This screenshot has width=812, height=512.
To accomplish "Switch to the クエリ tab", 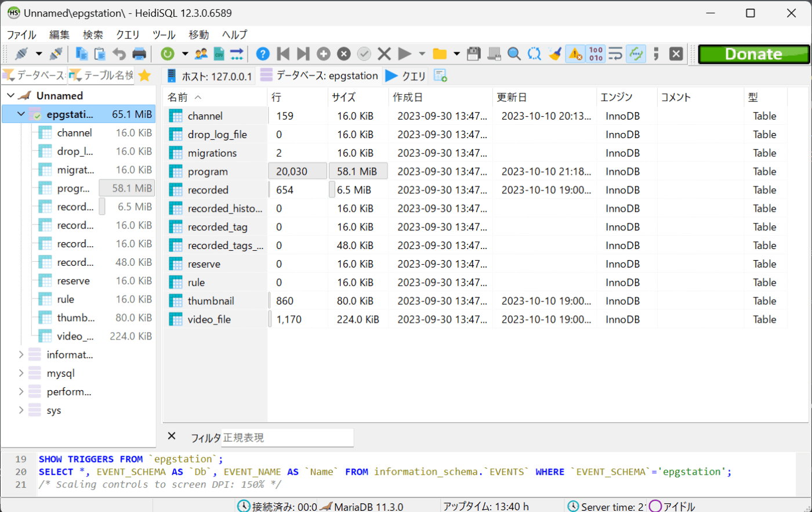I will (406, 75).
